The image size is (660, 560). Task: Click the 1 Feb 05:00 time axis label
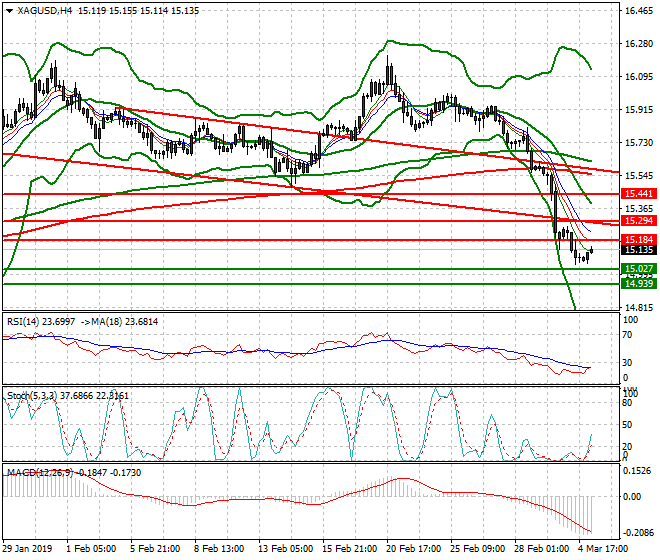pyautogui.click(x=91, y=549)
